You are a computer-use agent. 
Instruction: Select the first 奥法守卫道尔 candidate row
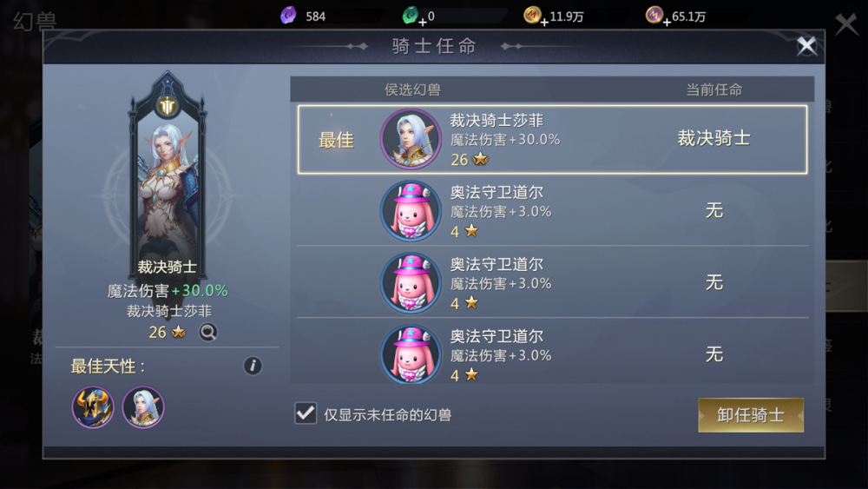click(x=552, y=210)
